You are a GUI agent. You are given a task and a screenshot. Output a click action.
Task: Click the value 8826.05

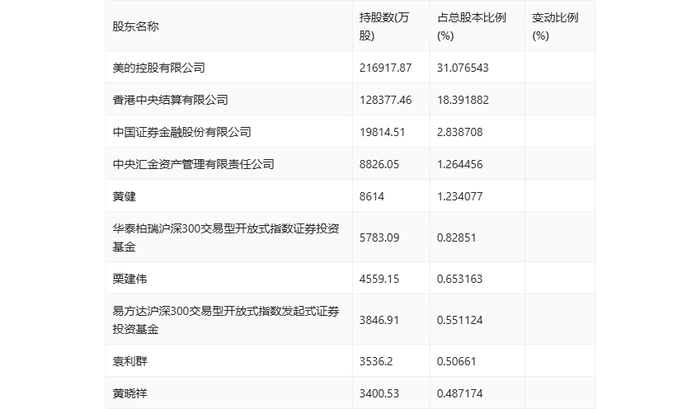[x=379, y=164]
